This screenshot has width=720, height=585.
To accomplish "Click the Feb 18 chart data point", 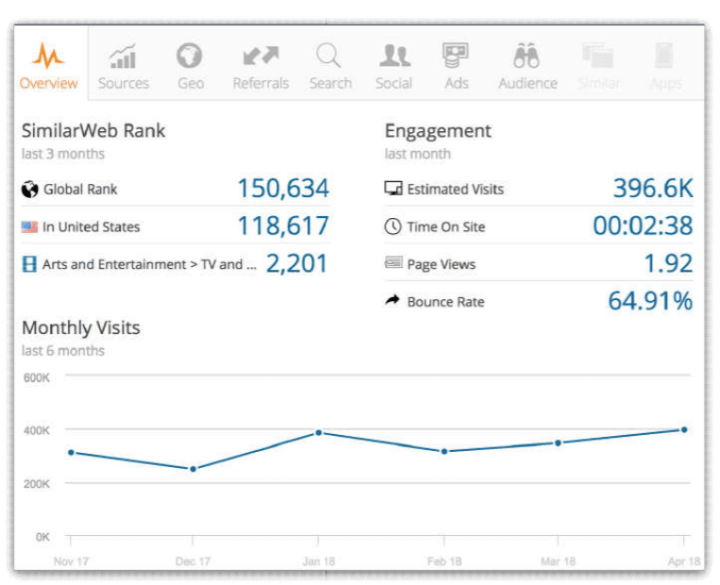I will 444,451.
